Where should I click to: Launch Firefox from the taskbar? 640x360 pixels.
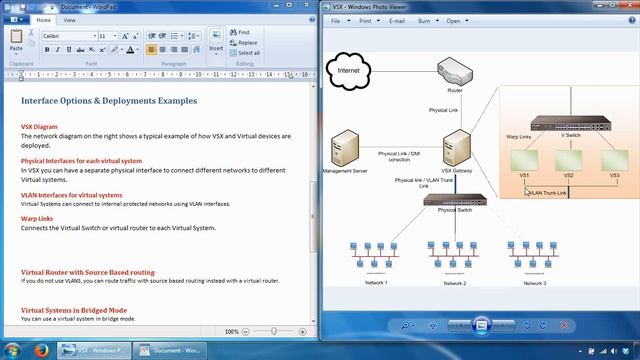click(x=41, y=351)
